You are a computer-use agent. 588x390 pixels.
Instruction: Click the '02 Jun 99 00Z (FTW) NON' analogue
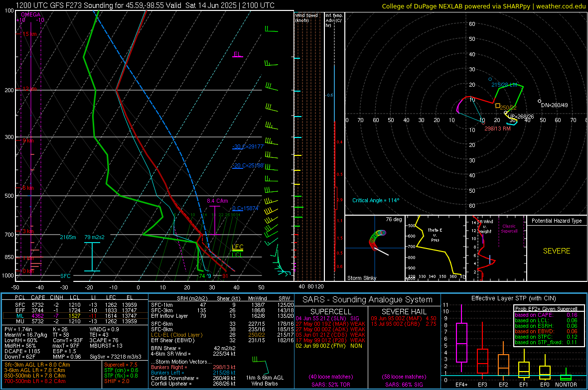tap(329, 346)
